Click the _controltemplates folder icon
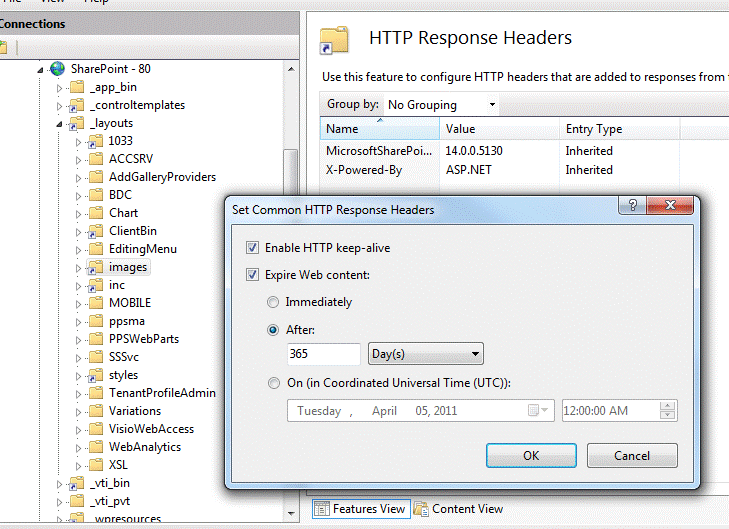729x529 pixels. (77, 105)
